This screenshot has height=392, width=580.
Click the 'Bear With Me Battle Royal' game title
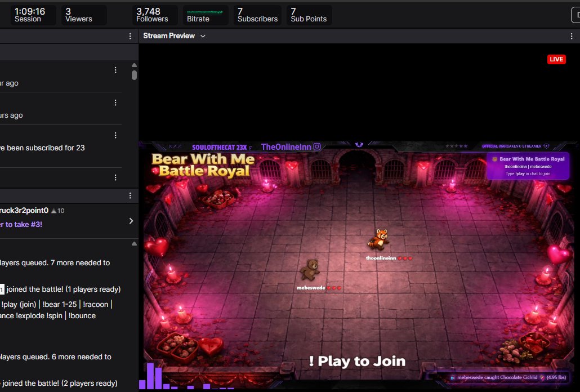203,165
